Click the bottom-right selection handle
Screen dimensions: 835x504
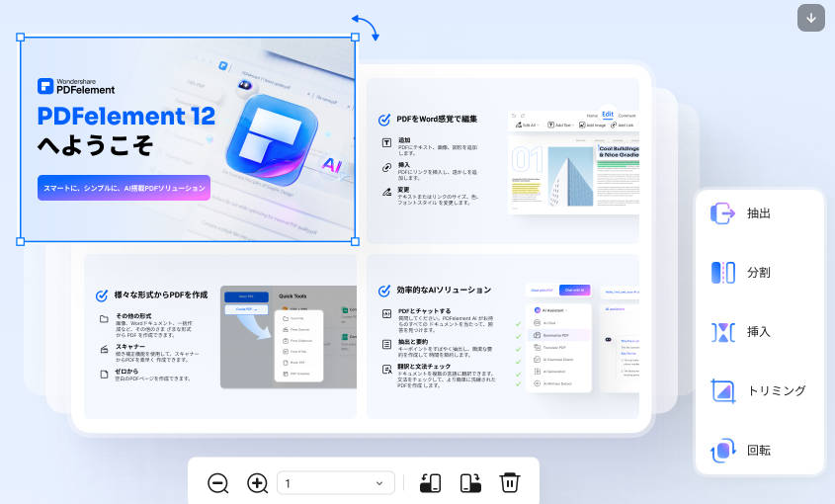355,241
